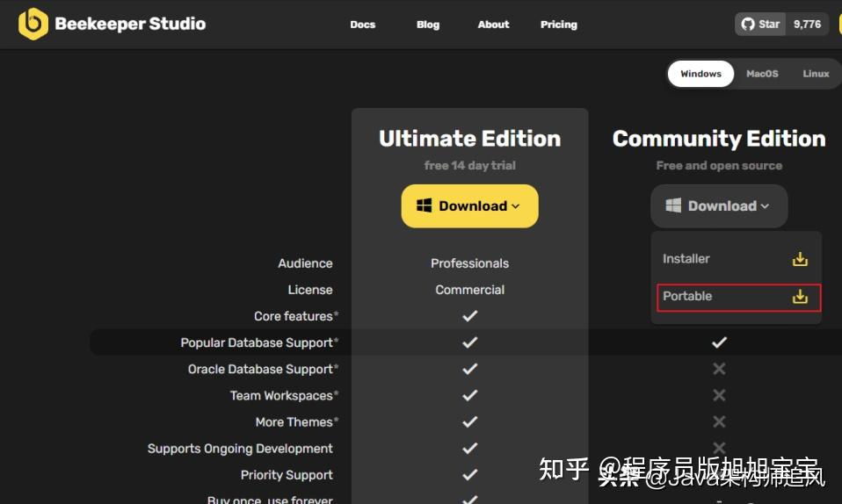Click the Ultimate Edition heading
Screen dimensions: 842x504
click(470, 139)
